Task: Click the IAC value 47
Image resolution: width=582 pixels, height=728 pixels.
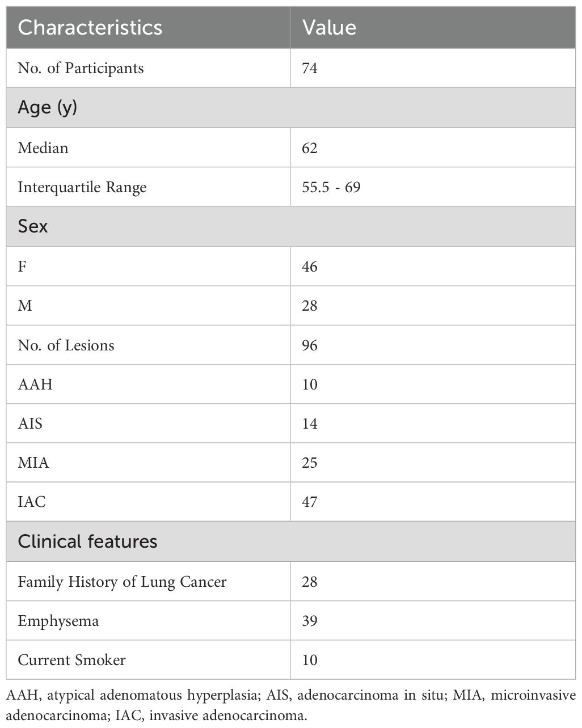Action: coord(310,502)
